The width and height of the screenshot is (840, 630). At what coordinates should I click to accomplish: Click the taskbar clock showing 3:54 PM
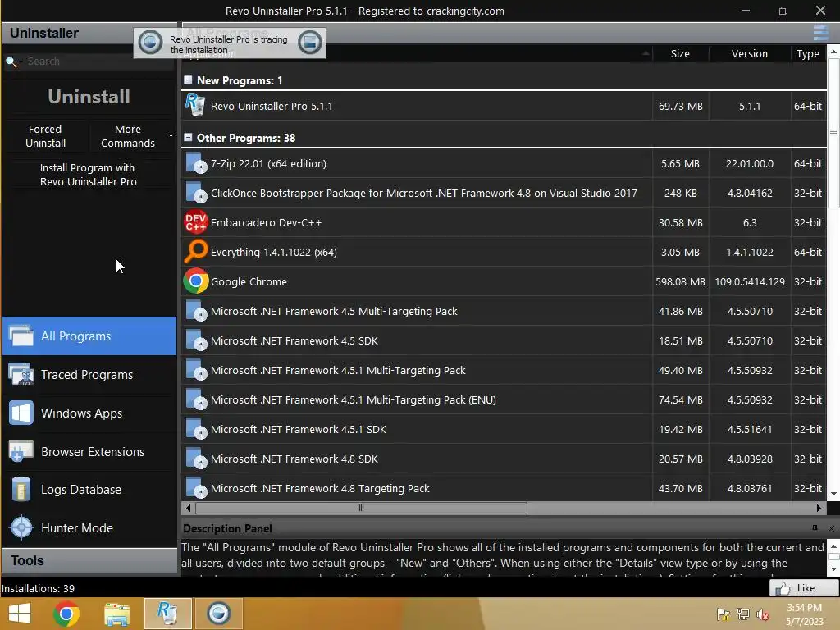click(x=804, y=608)
